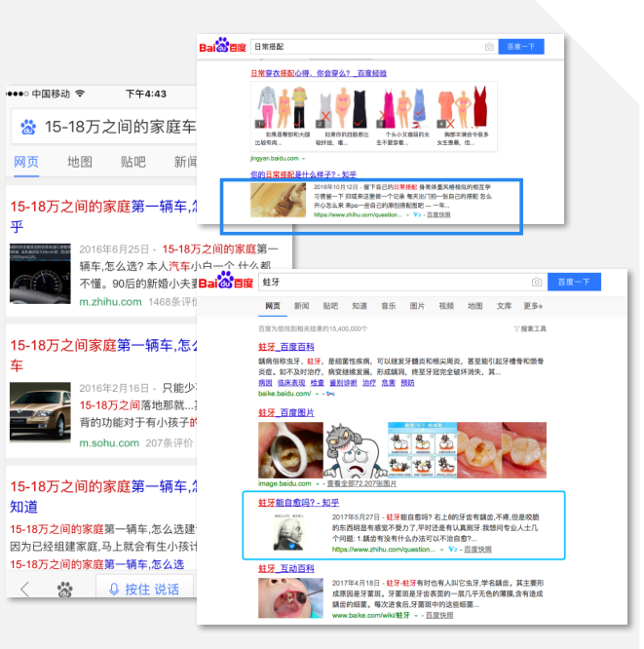The width and height of the screenshot is (644, 649).
Task: Tap back arrow in mobile bottom bar
Action: [x=25, y=589]
